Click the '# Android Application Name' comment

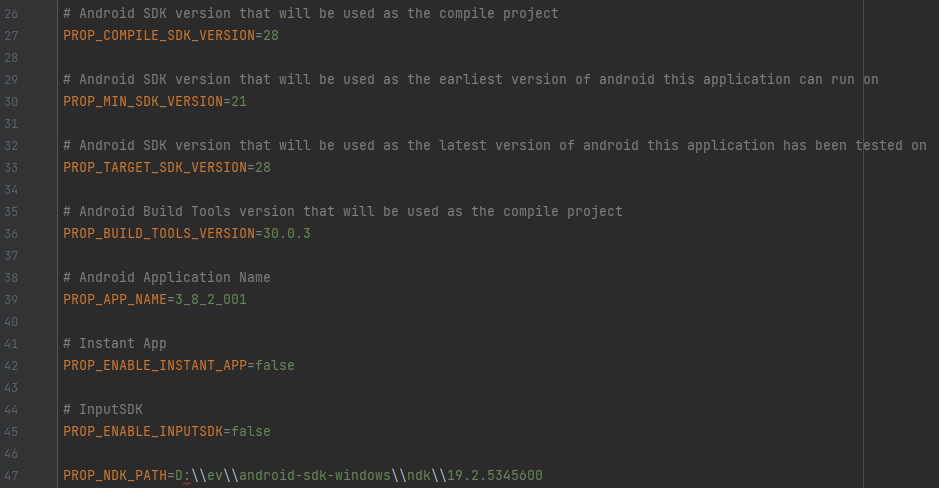pos(167,277)
